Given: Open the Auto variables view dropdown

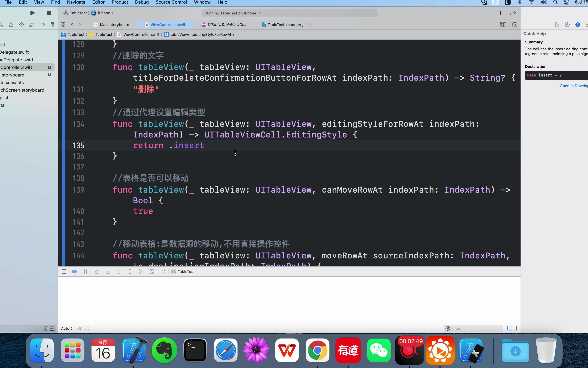Looking at the screenshot, I should pyautogui.click(x=67, y=328).
